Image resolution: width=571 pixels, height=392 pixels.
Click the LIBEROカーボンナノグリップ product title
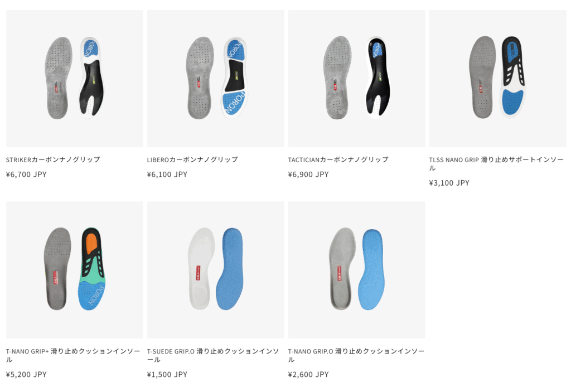pyautogui.click(x=192, y=159)
